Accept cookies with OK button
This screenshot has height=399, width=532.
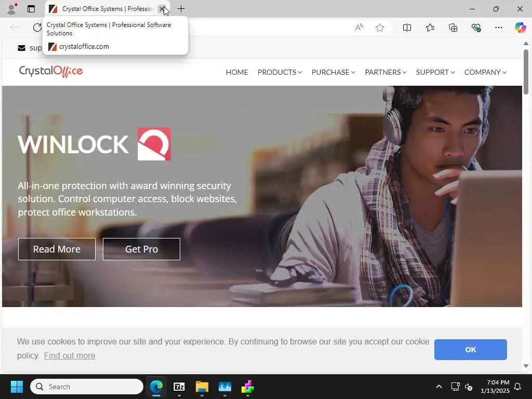click(470, 350)
